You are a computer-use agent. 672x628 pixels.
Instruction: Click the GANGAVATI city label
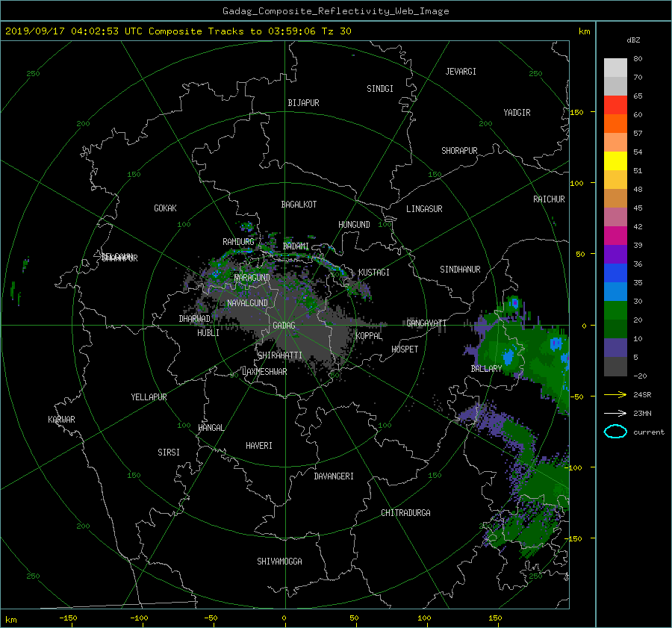tap(426, 323)
